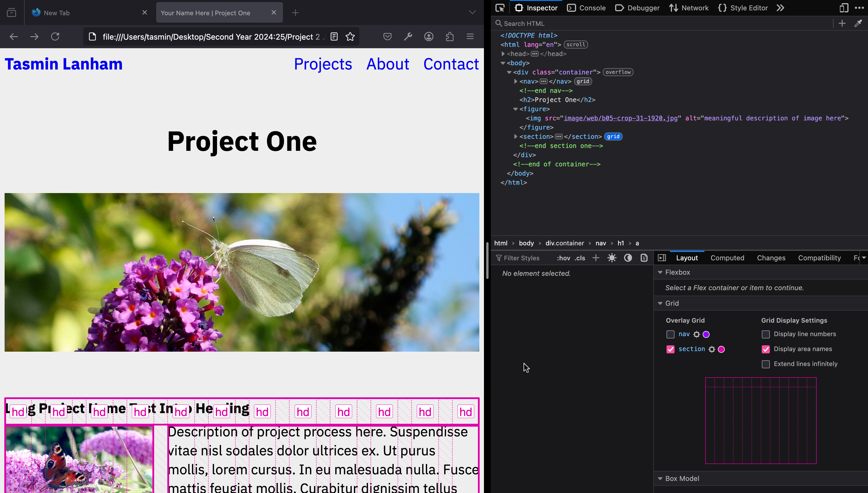Show more DevTools tools with double chevron
Viewport: 868px width, 493px height.
coord(780,8)
